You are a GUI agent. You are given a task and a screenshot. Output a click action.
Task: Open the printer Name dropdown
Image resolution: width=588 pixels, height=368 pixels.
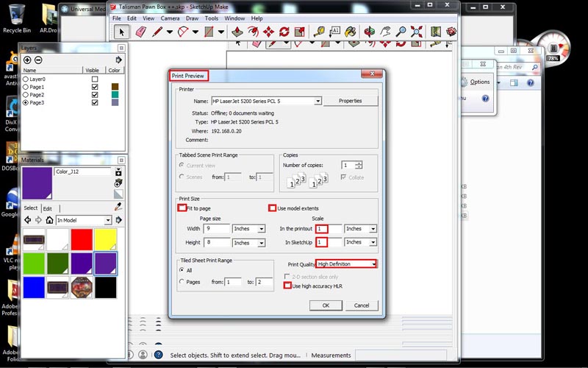click(x=318, y=101)
